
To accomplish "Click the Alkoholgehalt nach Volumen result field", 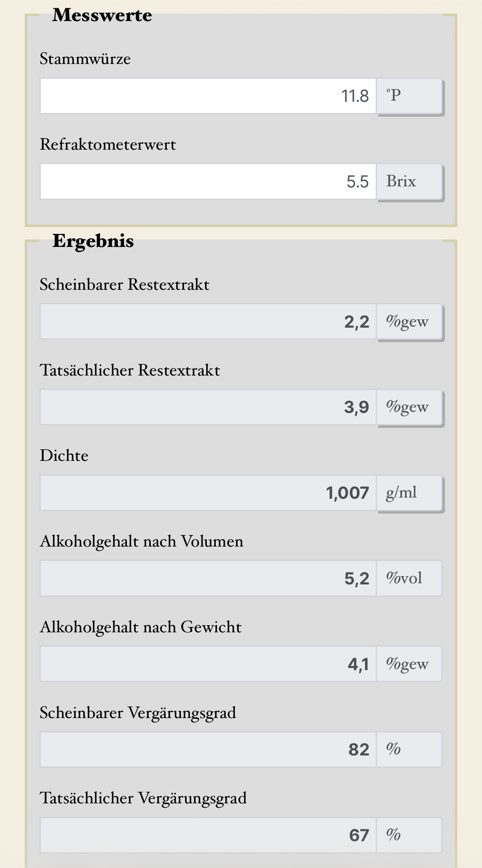I will click(x=208, y=578).
